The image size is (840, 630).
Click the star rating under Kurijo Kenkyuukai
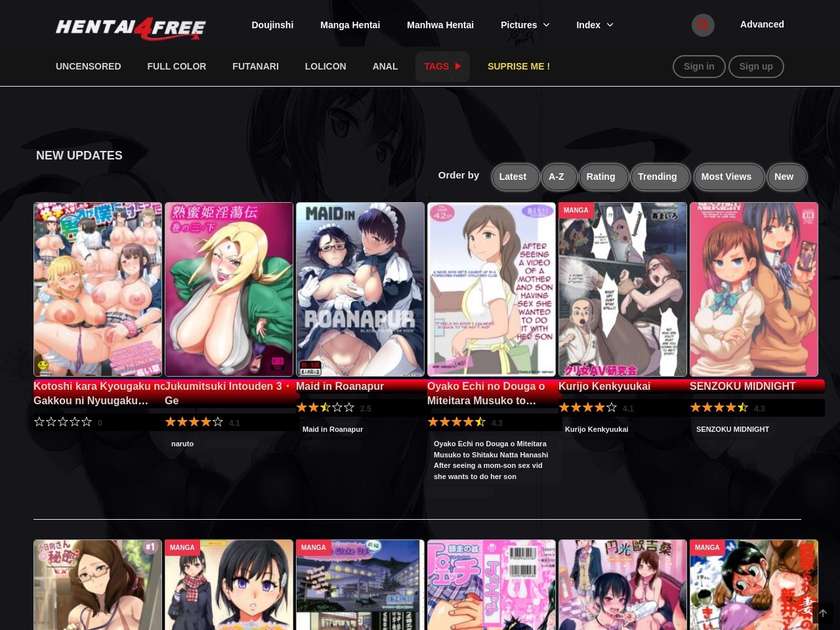tap(587, 408)
